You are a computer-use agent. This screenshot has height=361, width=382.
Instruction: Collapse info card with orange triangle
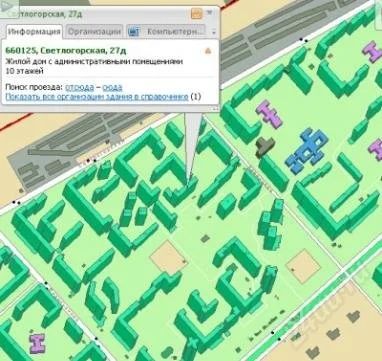208,51
